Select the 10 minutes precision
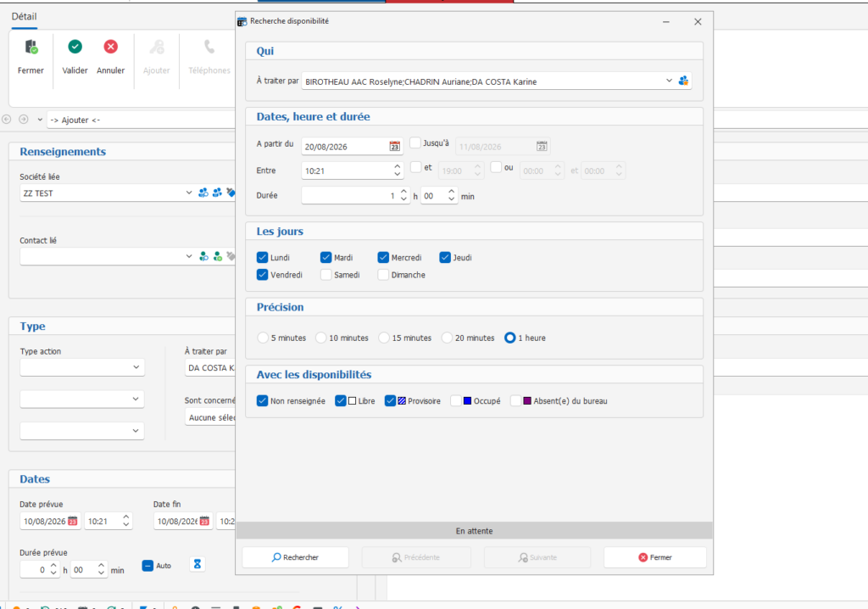This screenshot has width=868, height=609. point(321,338)
